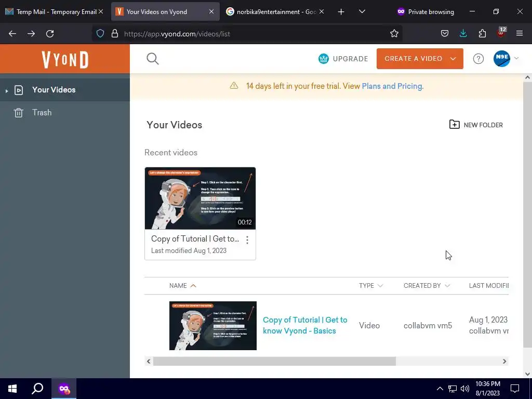The width and height of the screenshot is (532, 399).
Task: Click the site padlock icon
Action: click(x=115, y=34)
